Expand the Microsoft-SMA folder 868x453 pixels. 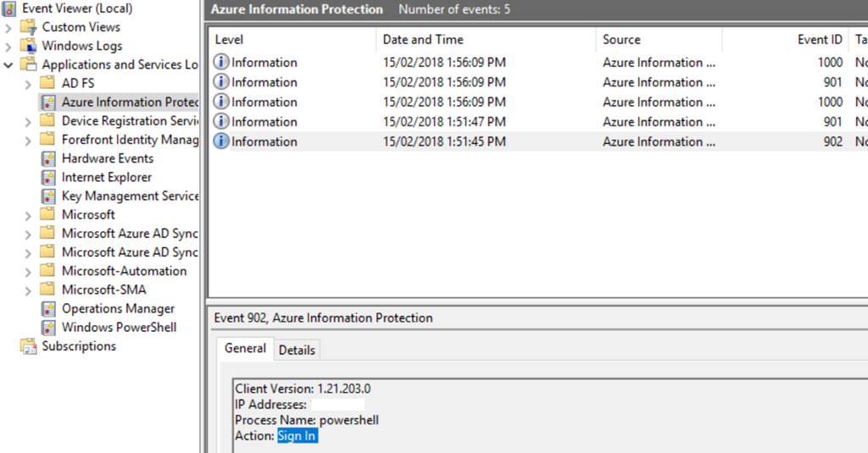point(28,290)
